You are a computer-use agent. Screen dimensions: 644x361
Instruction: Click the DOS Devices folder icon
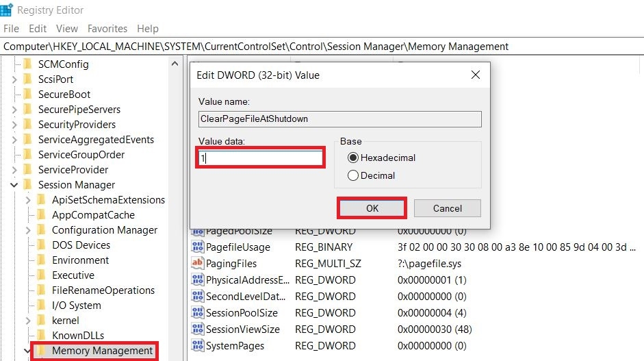pyautogui.click(x=41, y=245)
